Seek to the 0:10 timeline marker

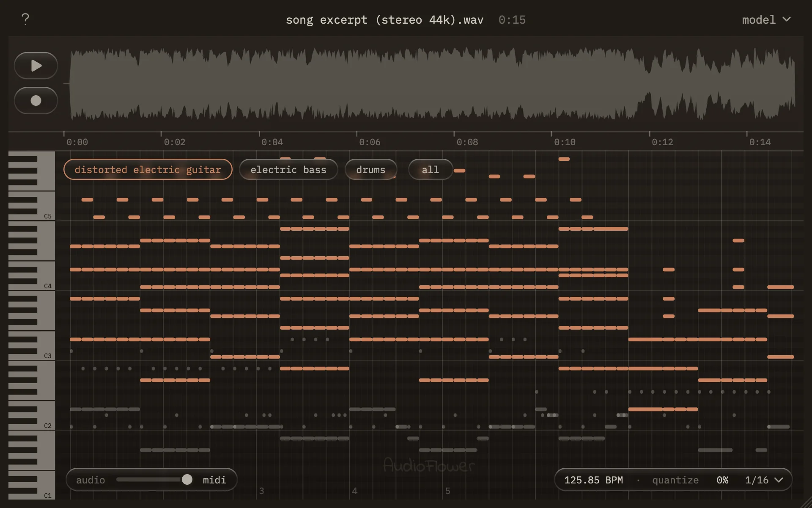[x=565, y=142]
